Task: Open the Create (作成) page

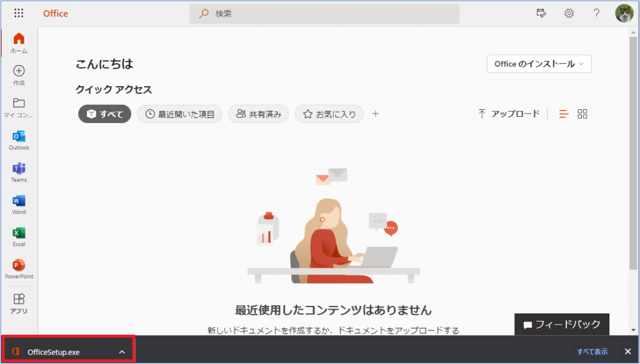Action: pos(19,76)
